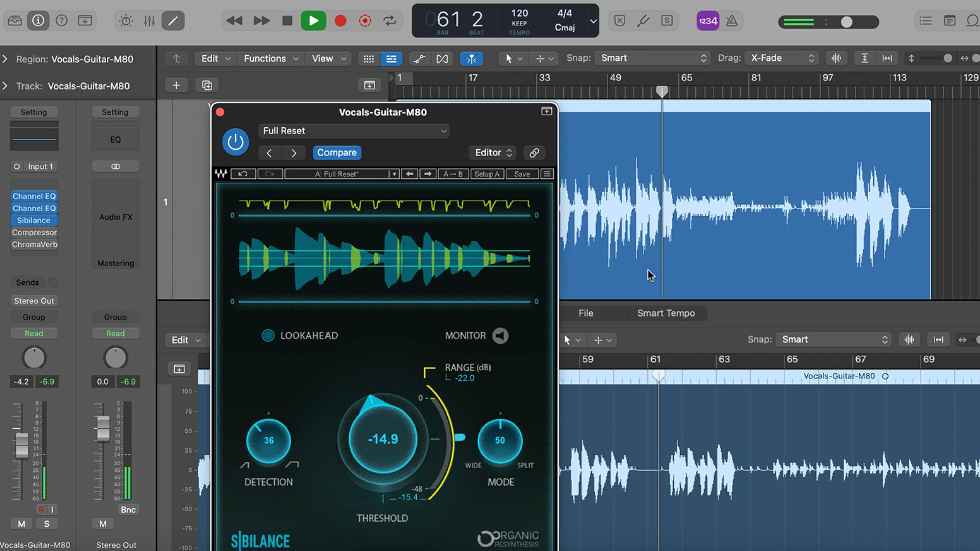This screenshot has height=551, width=980.
Task: Toggle the Catch Playhead button
Action: (472, 59)
